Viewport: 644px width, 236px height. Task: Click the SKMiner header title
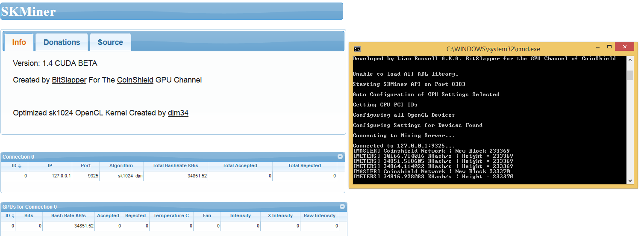coord(28,12)
